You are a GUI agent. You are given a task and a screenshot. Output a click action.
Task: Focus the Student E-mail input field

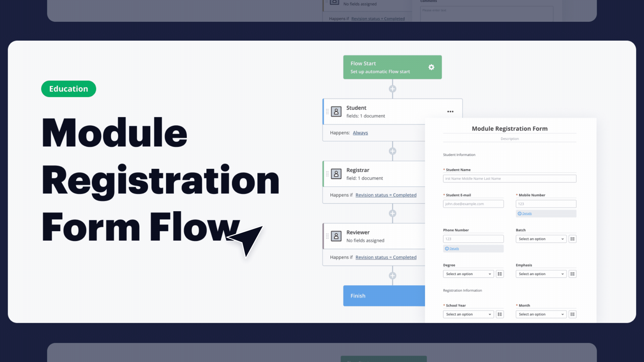tap(473, 204)
